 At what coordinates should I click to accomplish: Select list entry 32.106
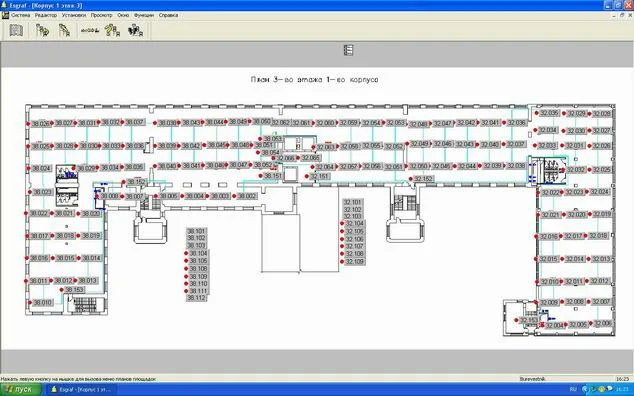point(355,239)
